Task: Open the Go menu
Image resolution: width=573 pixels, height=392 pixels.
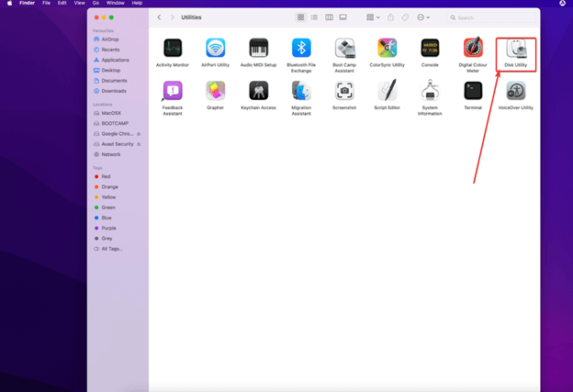Action: (95, 3)
